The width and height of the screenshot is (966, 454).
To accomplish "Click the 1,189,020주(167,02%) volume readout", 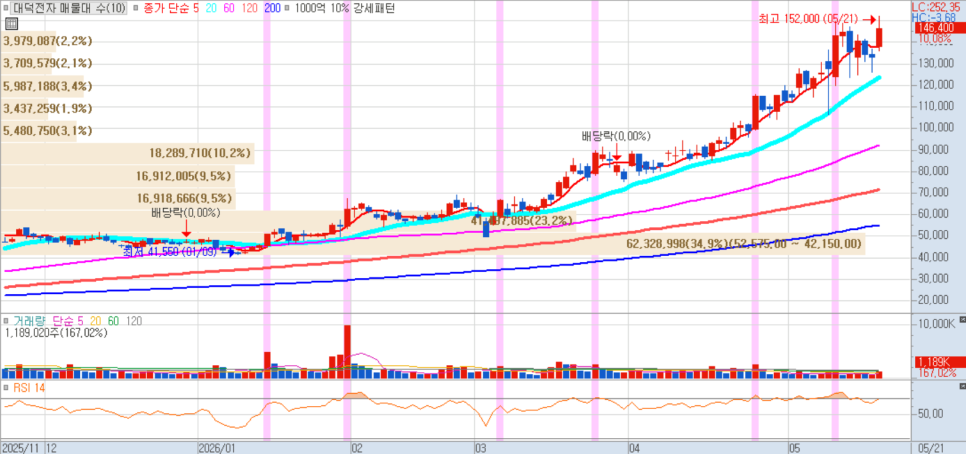I will 56,333.
